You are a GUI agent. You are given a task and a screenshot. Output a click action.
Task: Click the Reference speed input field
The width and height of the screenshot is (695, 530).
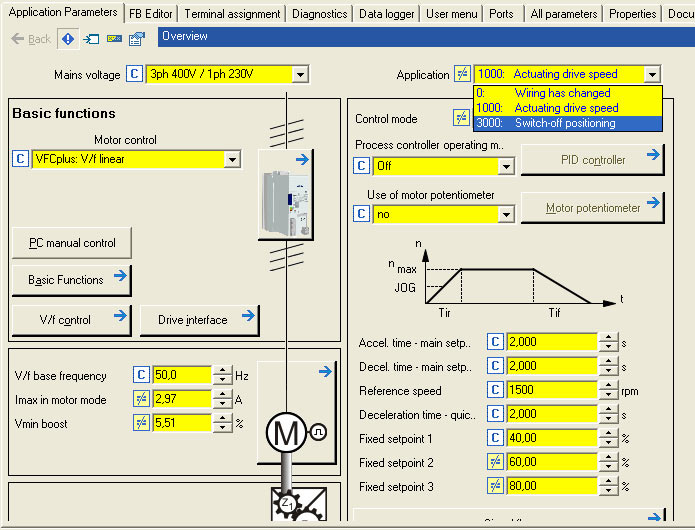click(552, 391)
